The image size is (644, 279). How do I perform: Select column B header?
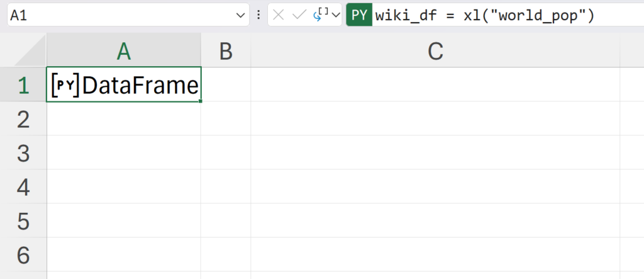[x=226, y=52]
